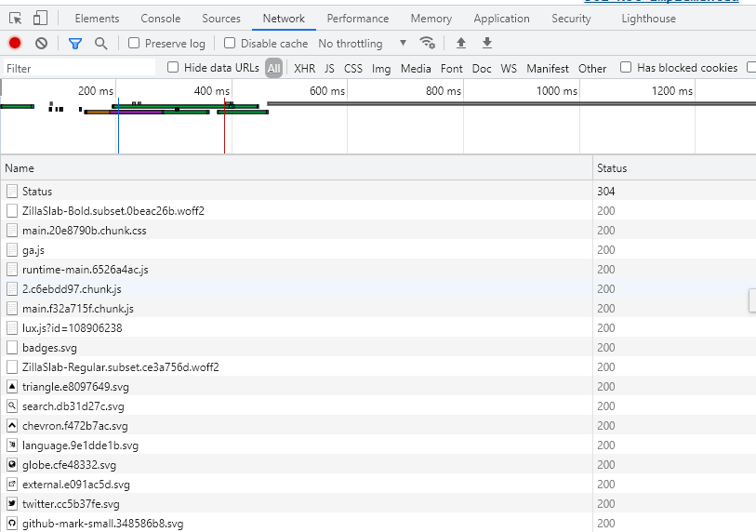Image resolution: width=756 pixels, height=532 pixels.
Task: Click the red record network log button
Action: click(15, 44)
